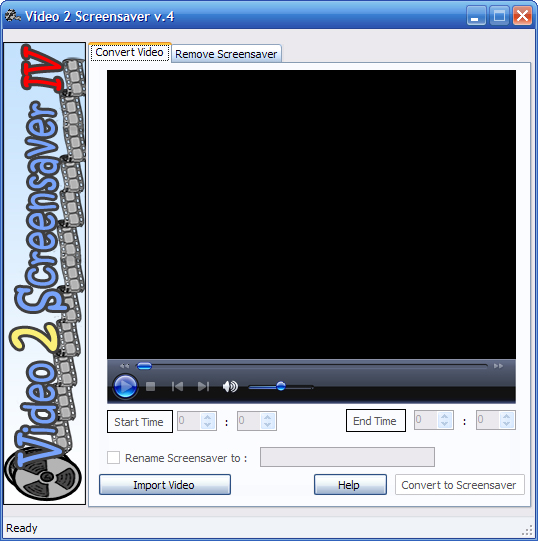Viewport: 538px width, 541px height.
Task: Click the blue Play button
Action: point(125,386)
